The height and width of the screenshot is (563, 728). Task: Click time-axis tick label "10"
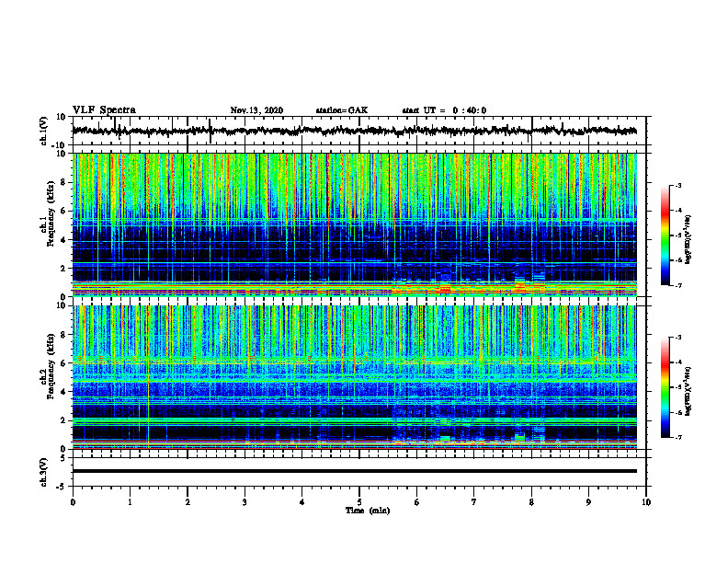coord(646,502)
